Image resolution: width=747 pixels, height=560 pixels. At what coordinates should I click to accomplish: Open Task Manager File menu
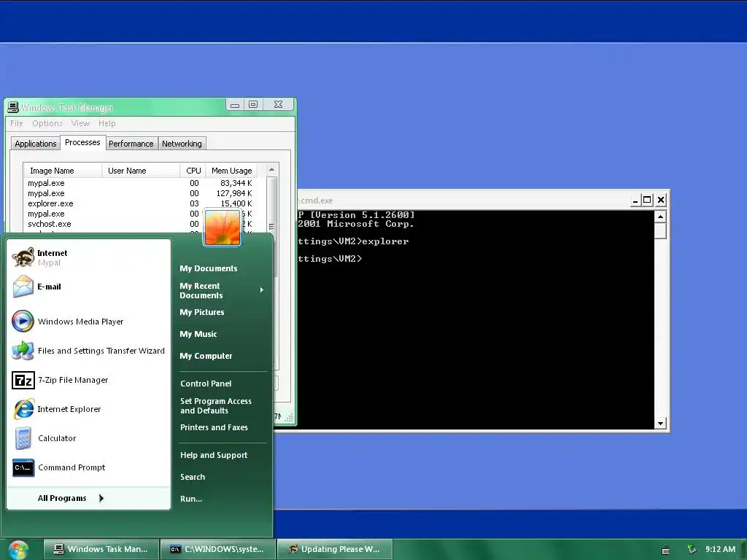[x=17, y=123]
